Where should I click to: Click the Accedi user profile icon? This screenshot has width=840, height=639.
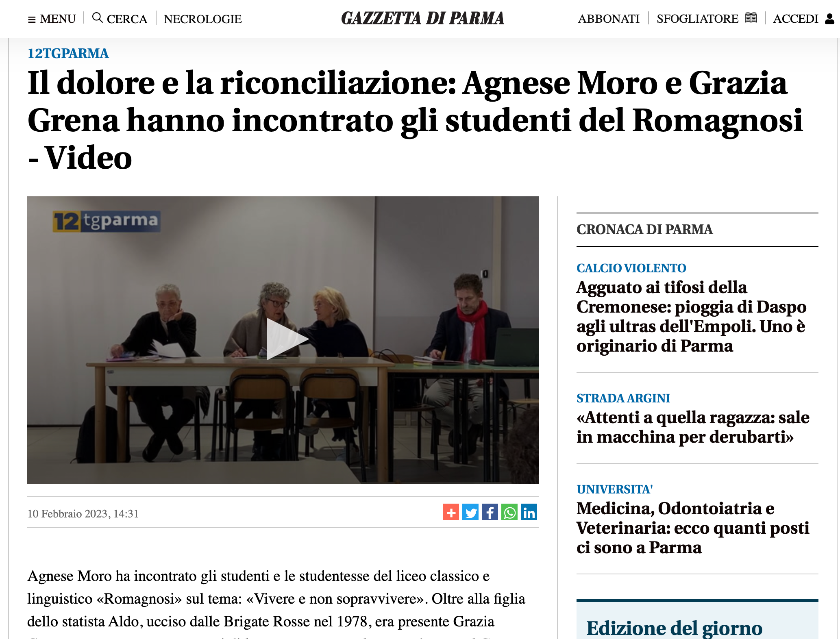pyautogui.click(x=829, y=19)
